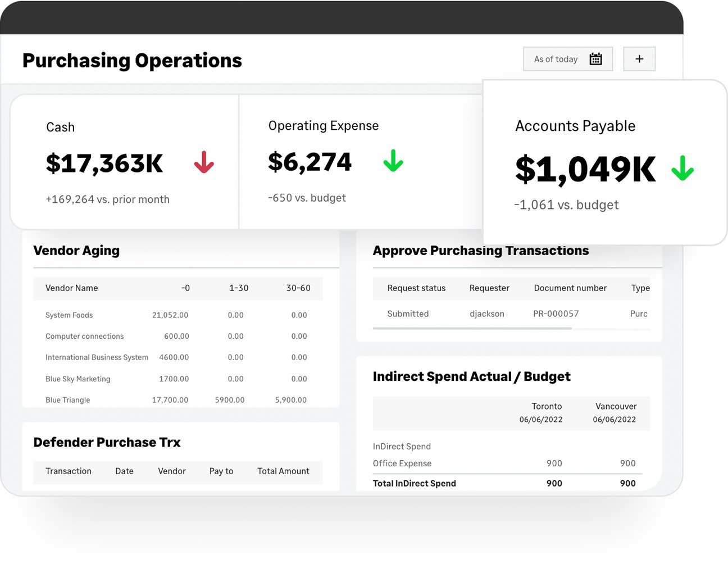The width and height of the screenshot is (728, 568).
Task: Click the plus icon to add a widget
Action: tap(639, 58)
